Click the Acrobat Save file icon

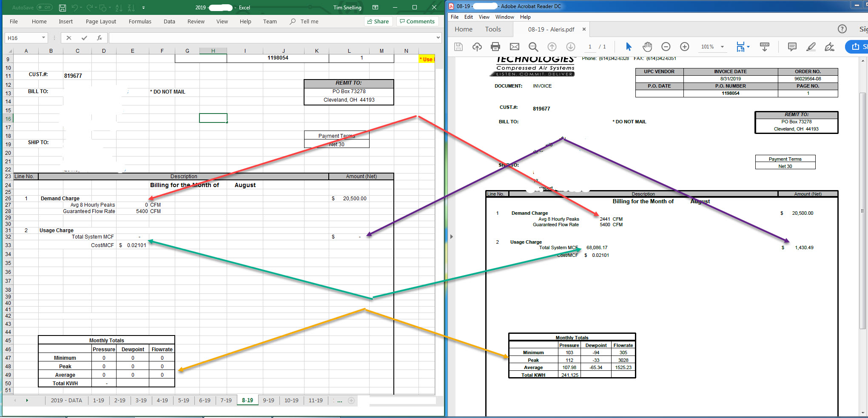coord(458,47)
